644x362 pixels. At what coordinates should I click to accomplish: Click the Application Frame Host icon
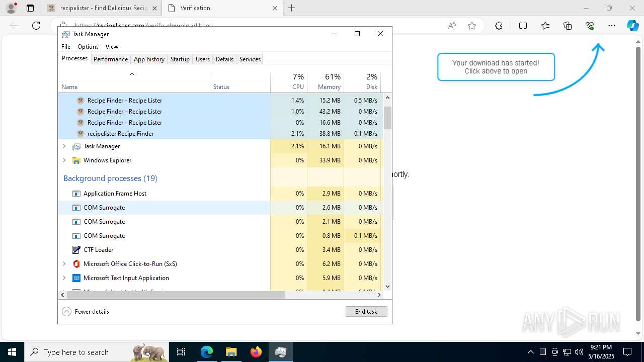tap(76, 194)
